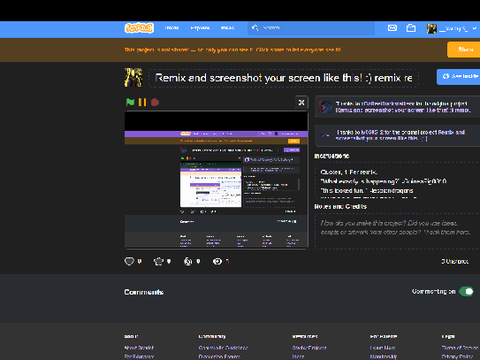Click the project stage preview
The height and width of the screenshot is (360, 480).
[x=216, y=180]
